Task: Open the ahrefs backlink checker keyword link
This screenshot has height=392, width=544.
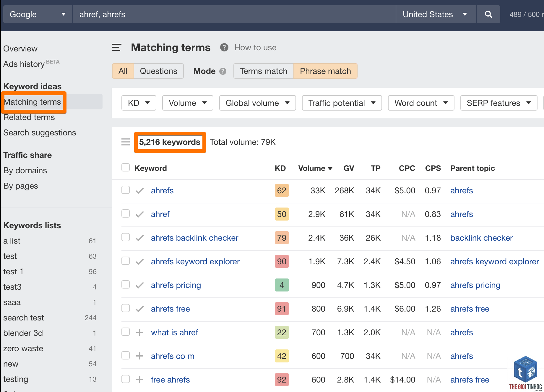Action: pyautogui.click(x=194, y=238)
